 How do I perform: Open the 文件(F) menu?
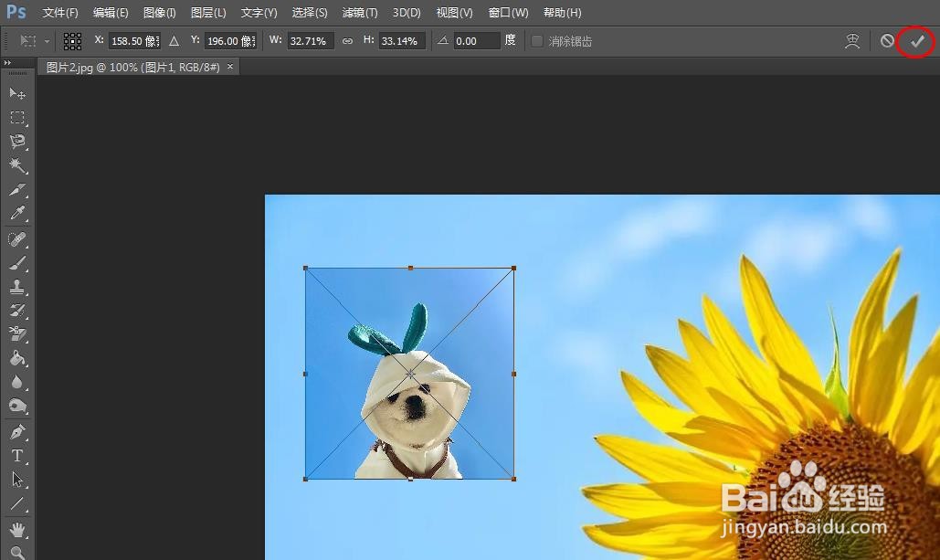(x=60, y=13)
